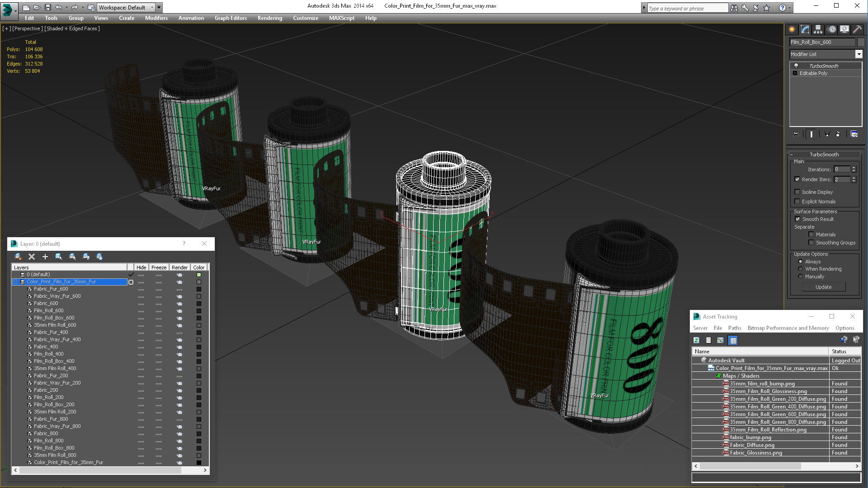Select Manually update radio button
The image size is (868, 488).
[801, 277]
